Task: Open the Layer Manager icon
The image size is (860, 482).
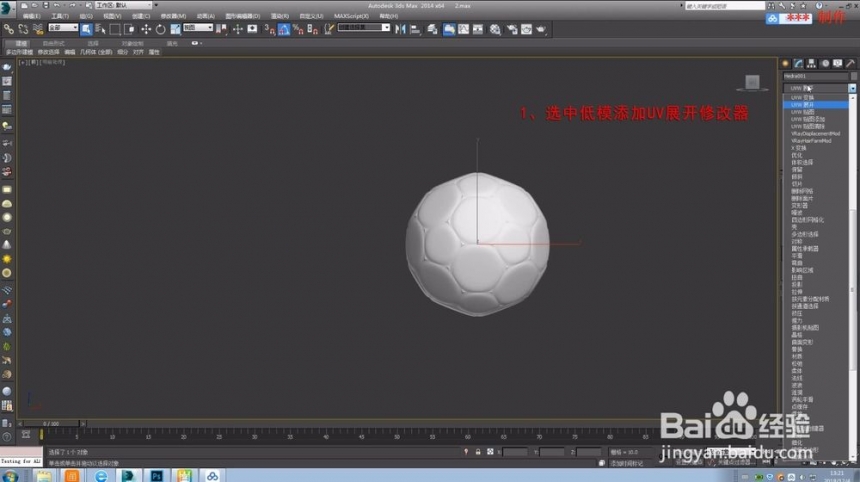Action: click(x=432, y=29)
